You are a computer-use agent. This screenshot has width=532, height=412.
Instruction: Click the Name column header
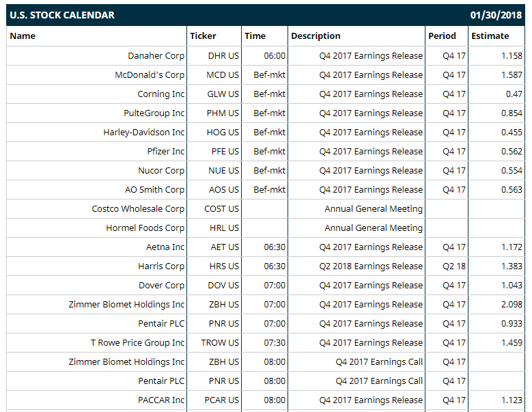pos(23,36)
